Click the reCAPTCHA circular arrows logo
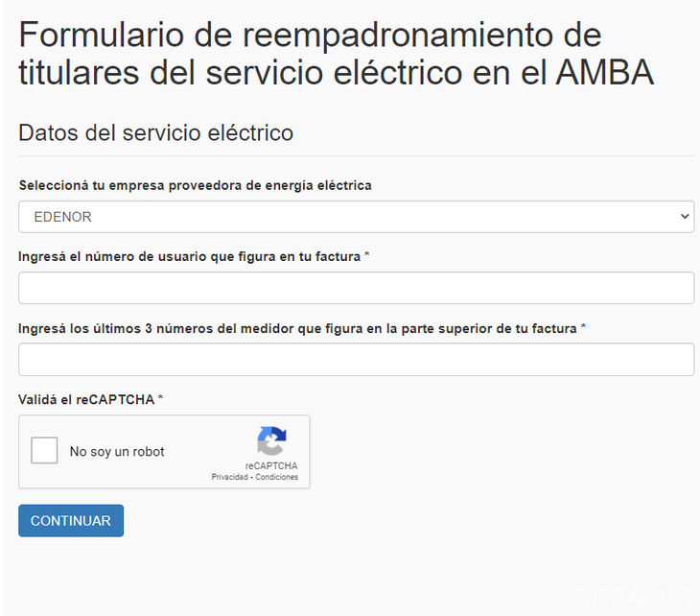Screen dimensions: 700x616 tap(271, 441)
